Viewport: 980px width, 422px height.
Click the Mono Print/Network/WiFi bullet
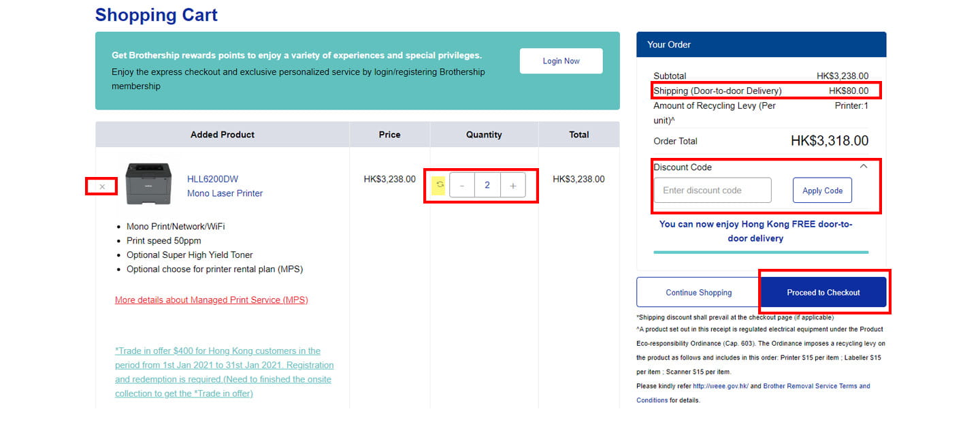click(176, 226)
